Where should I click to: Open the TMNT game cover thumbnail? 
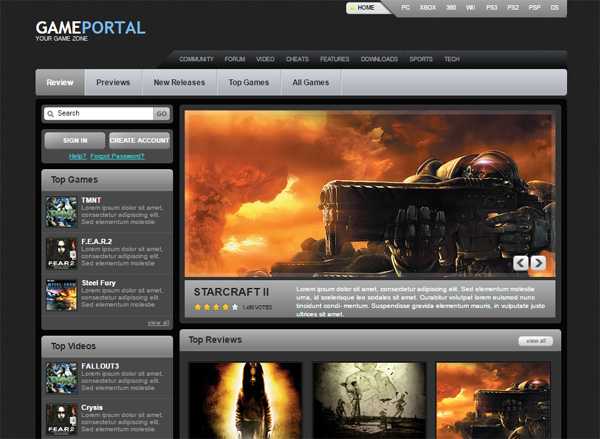[x=62, y=212]
